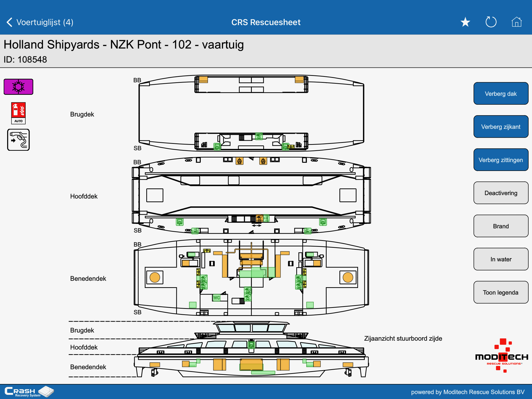
Task: Toggle Verberg dak to hide roof
Action: point(501,94)
